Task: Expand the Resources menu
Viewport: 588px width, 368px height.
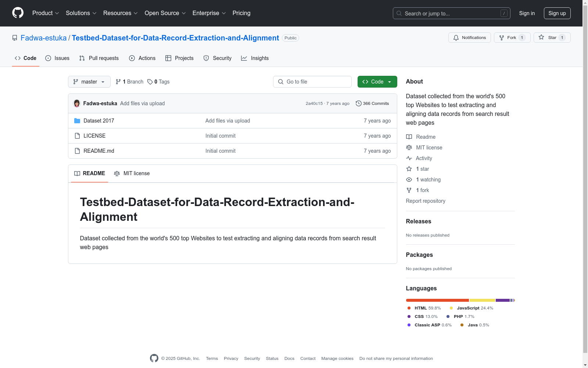Action: point(121,13)
